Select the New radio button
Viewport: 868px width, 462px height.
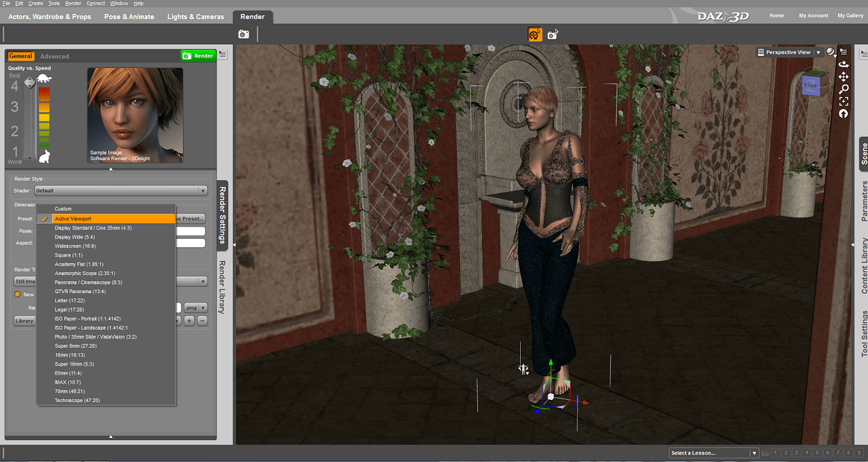pyautogui.click(x=17, y=294)
